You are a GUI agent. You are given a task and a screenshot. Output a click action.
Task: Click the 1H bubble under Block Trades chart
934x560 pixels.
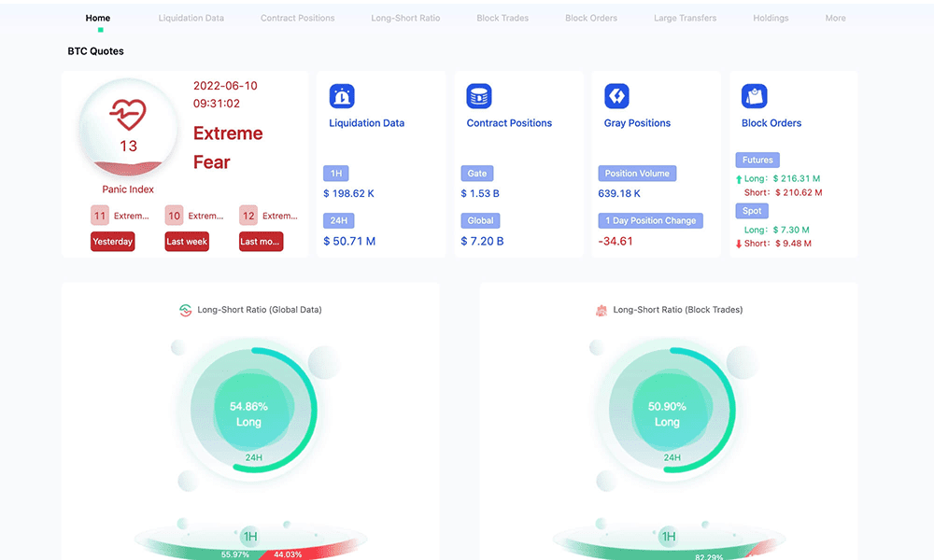click(x=669, y=536)
